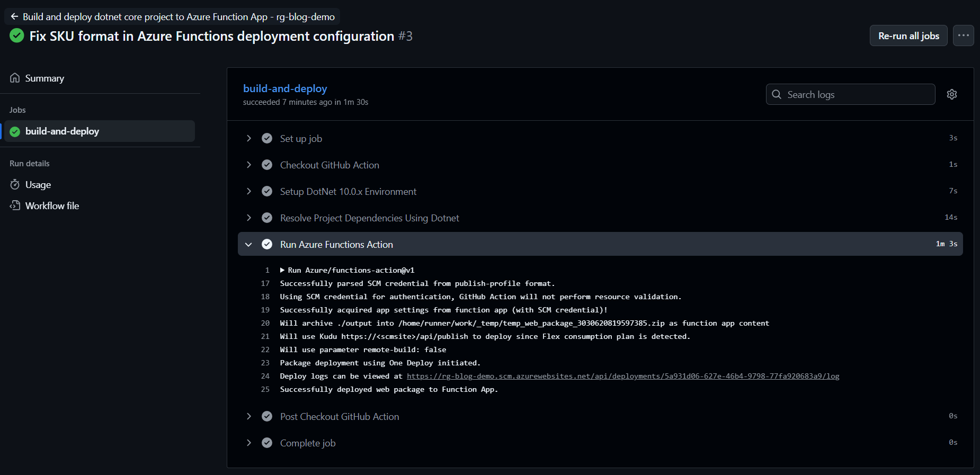Click log line number 17

point(265,283)
